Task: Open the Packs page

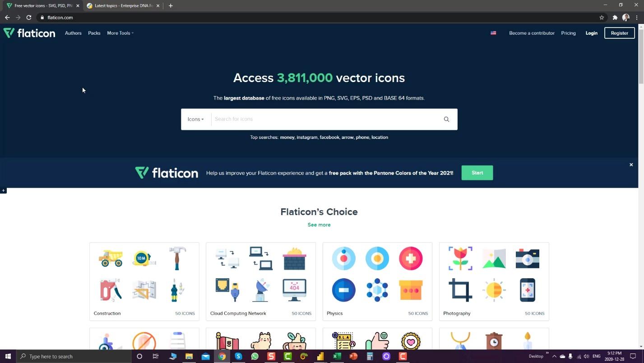Action: [x=94, y=33]
